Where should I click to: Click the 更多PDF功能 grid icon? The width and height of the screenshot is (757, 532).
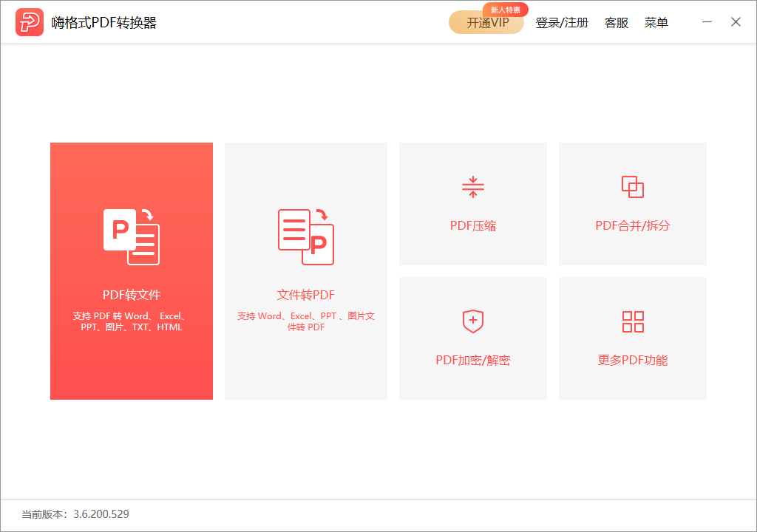point(633,321)
